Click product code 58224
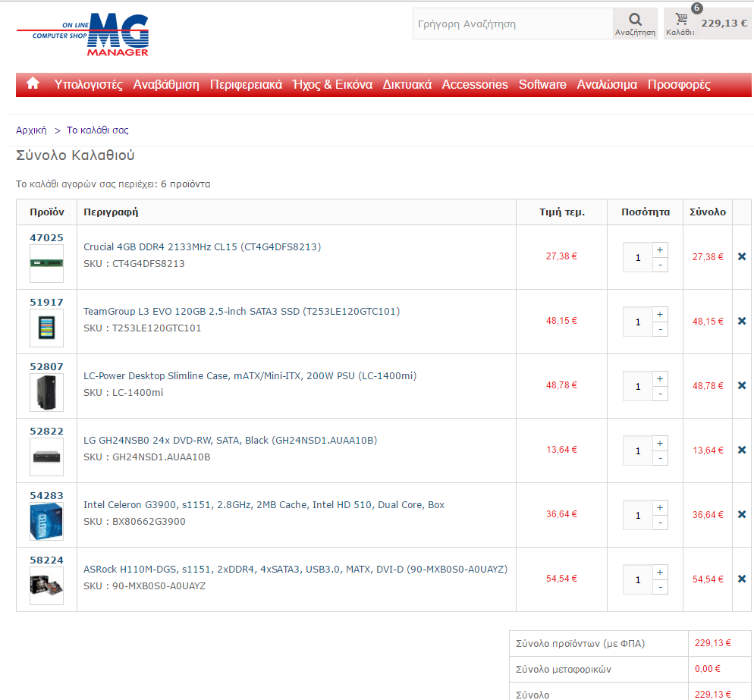The height and width of the screenshot is (700, 754). pos(46,560)
